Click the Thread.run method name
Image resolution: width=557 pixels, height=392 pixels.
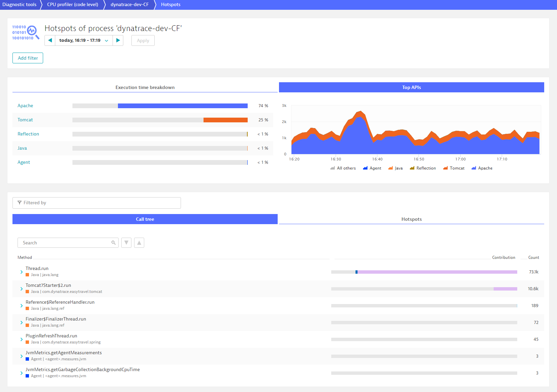(x=37, y=269)
